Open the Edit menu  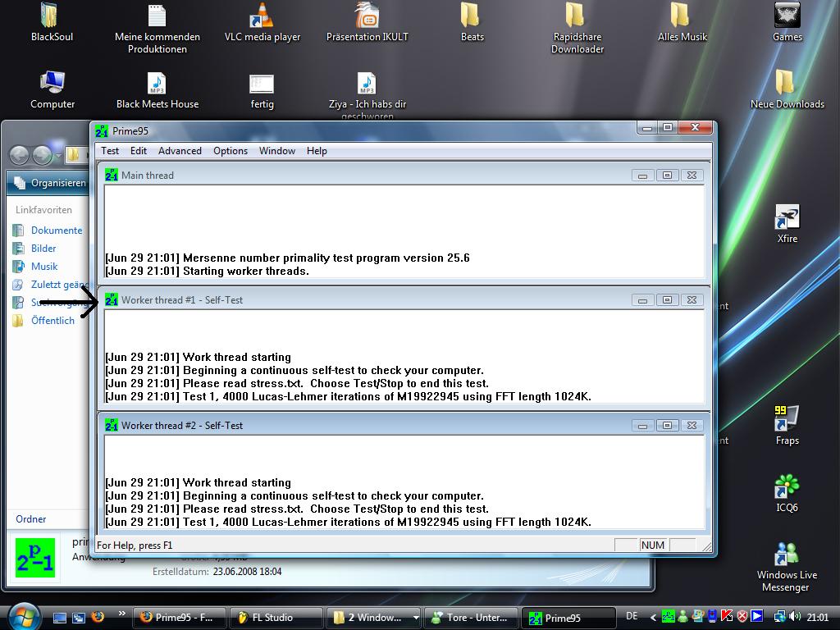point(138,151)
